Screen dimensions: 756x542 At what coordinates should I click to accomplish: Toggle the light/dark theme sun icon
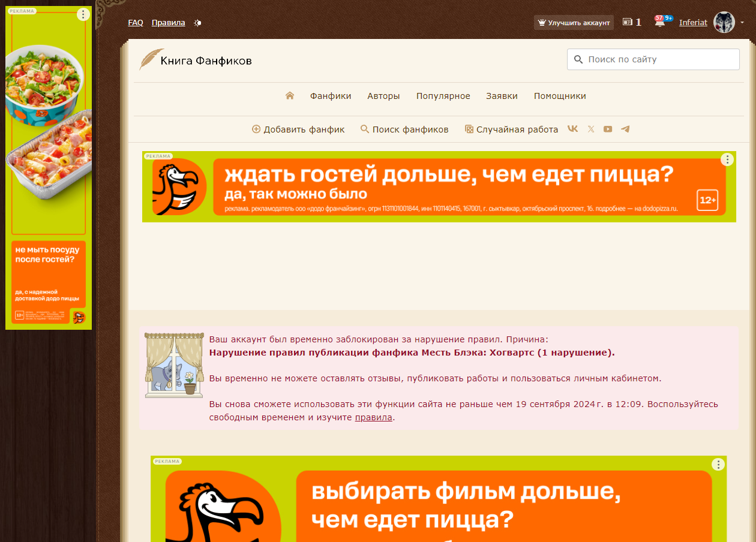pyautogui.click(x=198, y=23)
